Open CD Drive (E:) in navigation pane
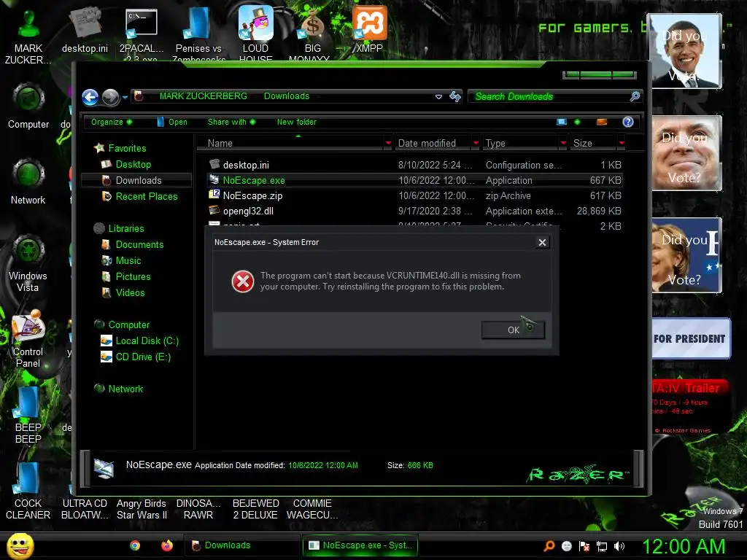Screen dimensions: 747x560 coord(136,357)
